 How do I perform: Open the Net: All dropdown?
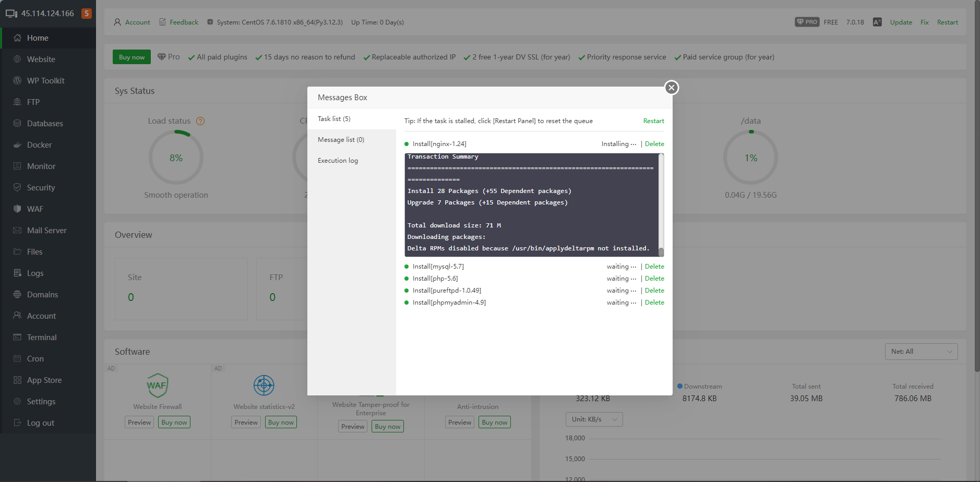pyautogui.click(x=921, y=352)
